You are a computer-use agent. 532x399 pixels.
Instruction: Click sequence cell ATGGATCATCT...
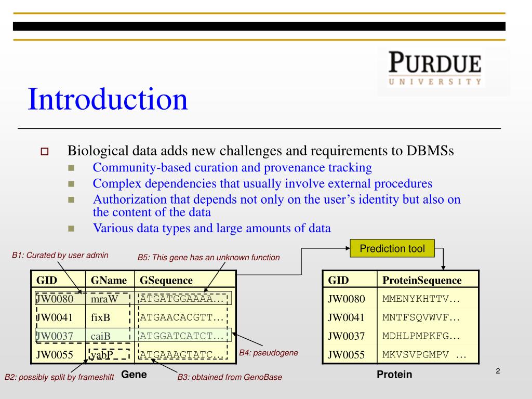pos(181,336)
